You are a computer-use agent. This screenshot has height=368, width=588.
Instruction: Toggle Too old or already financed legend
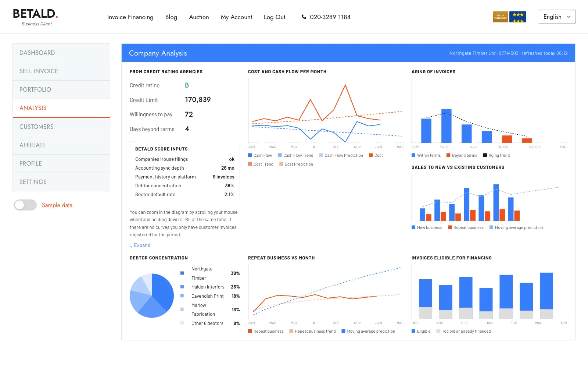(463, 331)
